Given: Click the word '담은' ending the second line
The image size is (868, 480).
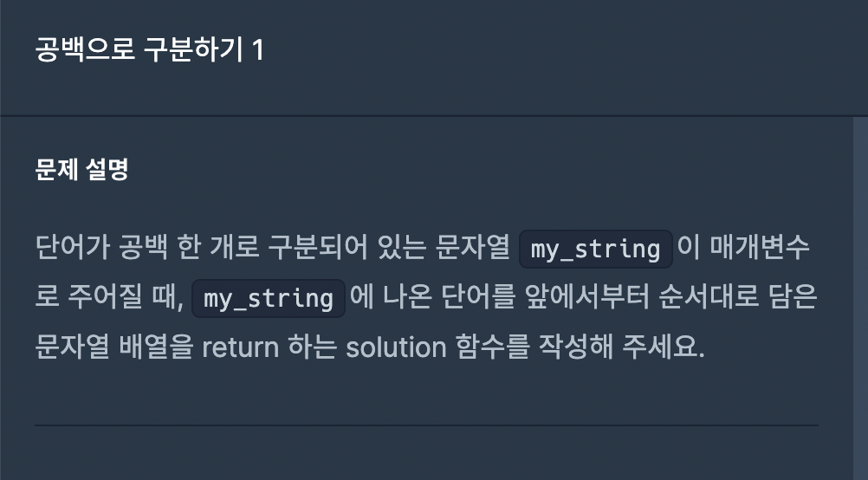Looking at the screenshot, I should (793, 297).
